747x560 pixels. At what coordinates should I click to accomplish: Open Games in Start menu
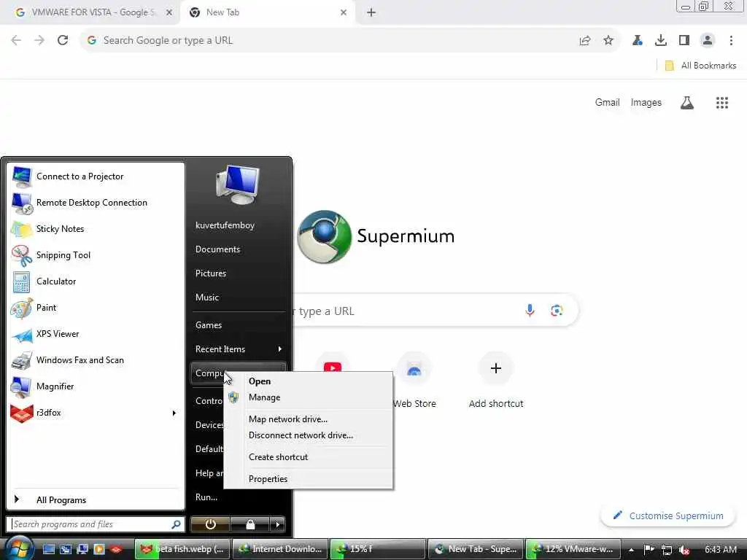click(x=239, y=325)
